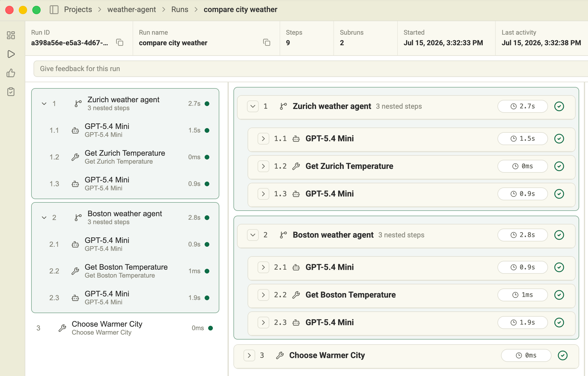This screenshot has height=376, width=588.
Task: Click the 1ms duration pill on card 2.2
Action: [522, 295]
